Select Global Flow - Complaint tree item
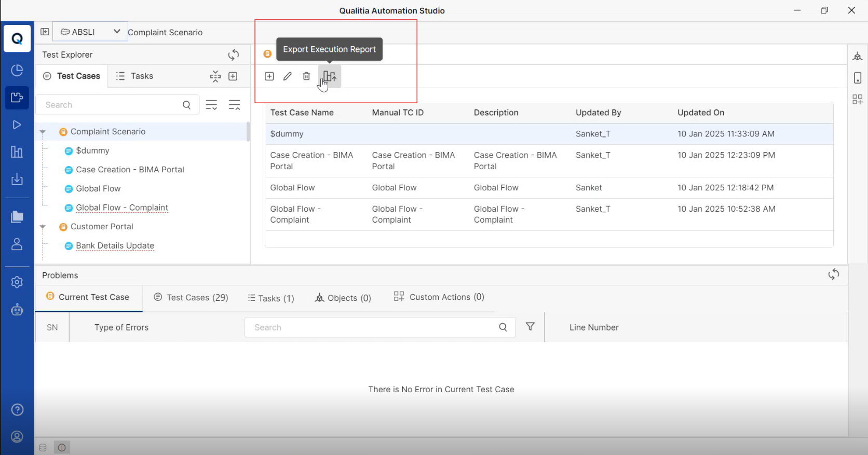The image size is (868, 455). click(122, 208)
